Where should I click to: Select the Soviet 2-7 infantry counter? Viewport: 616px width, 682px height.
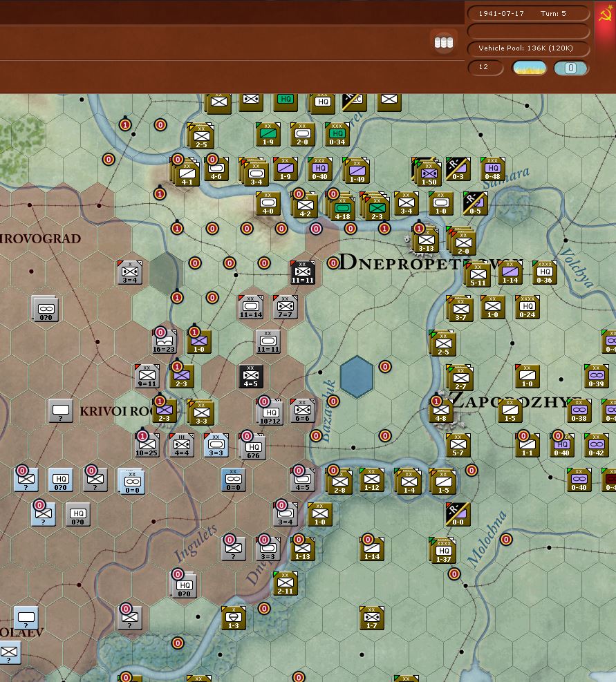[x=460, y=377]
